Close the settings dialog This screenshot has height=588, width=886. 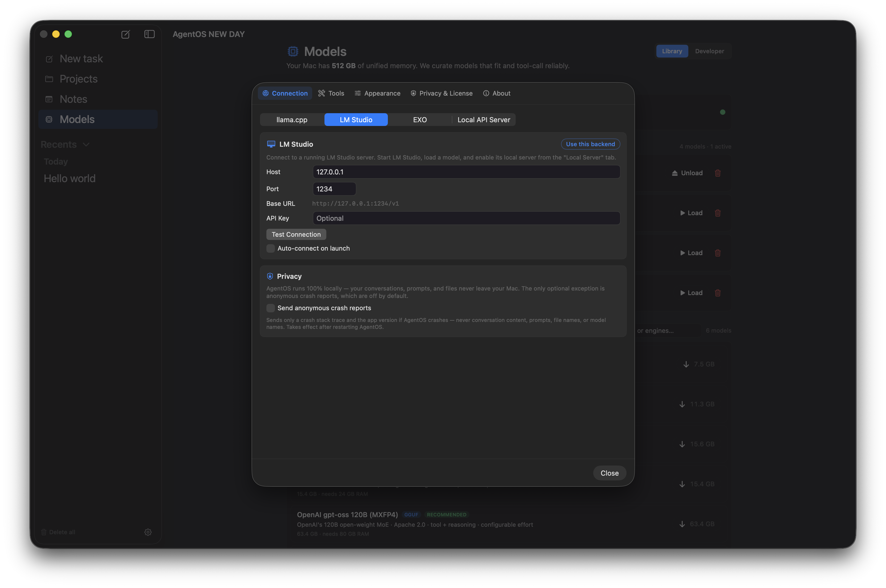pos(609,473)
